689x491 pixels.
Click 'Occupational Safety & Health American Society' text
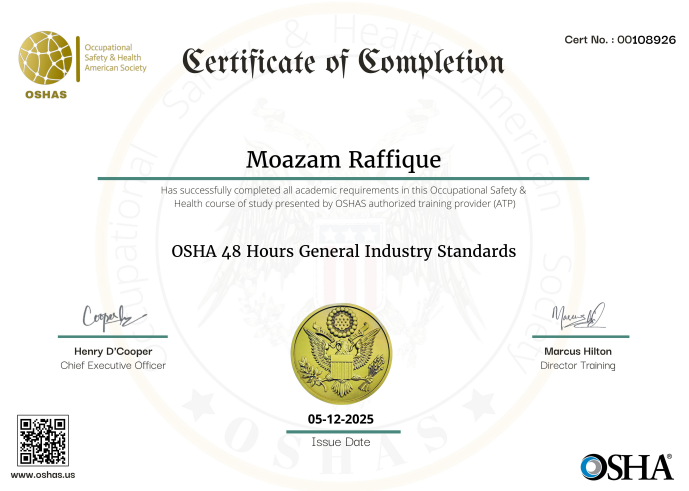[115, 58]
